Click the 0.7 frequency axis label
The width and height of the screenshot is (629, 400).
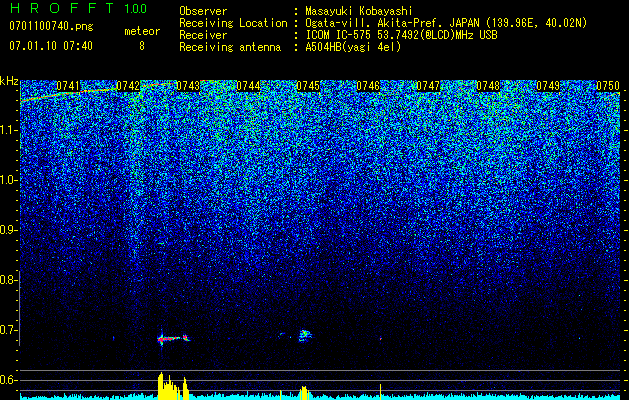pyautogui.click(x=8, y=330)
